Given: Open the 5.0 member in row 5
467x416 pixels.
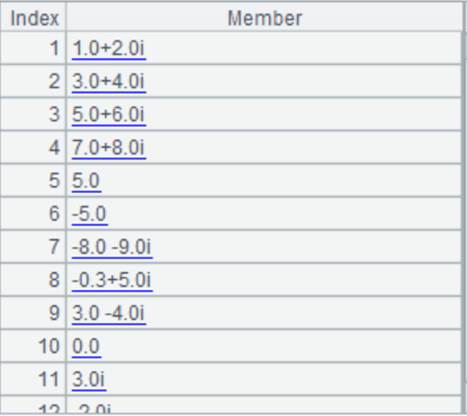Looking at the screenshot, I should (86, 181).
